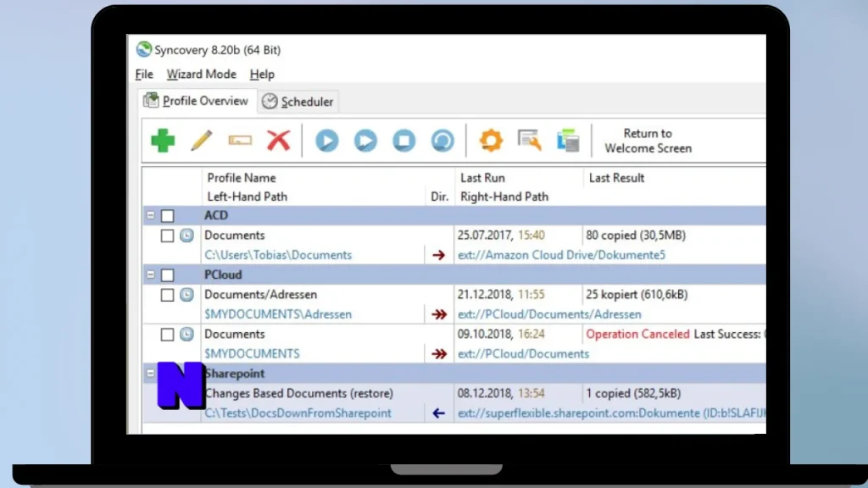Click double arrow for ext://PCloud/Documents row

(439, 353)
